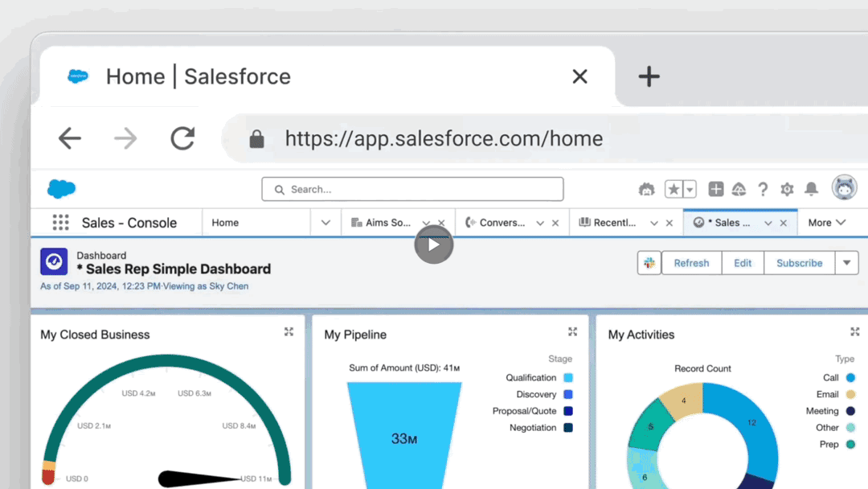The image size is (868, 489).
Task: Click the Salesforce search field
Action: click(412, 189)
